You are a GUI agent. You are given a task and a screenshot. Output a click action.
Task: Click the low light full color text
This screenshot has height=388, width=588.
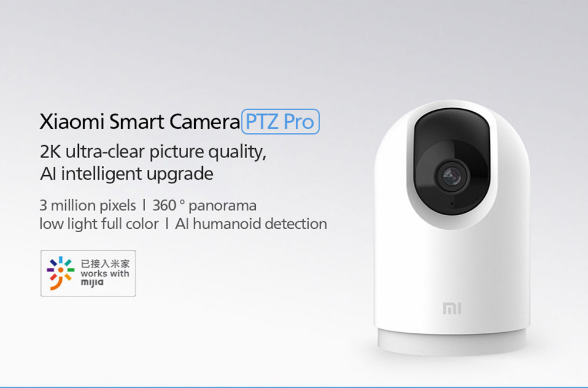(x=99, y=224)
